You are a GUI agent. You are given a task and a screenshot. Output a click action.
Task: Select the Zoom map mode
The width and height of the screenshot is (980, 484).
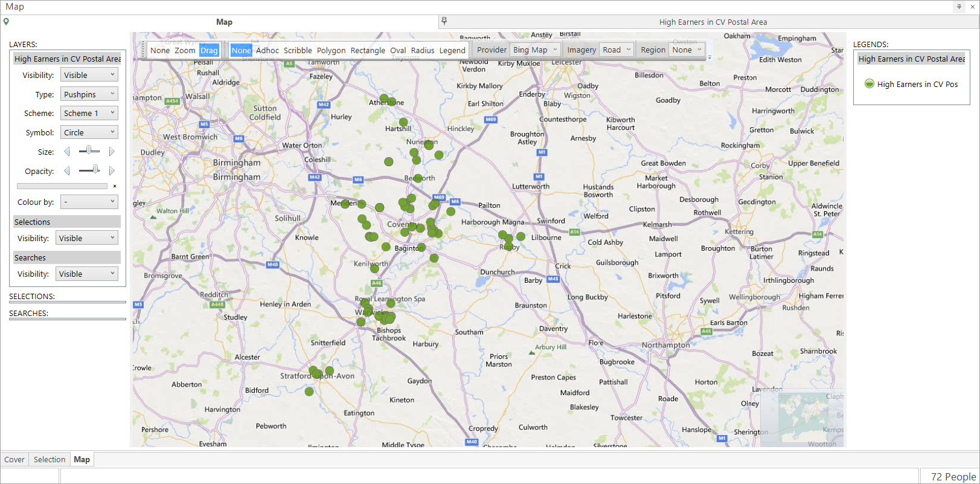[185, 50]
